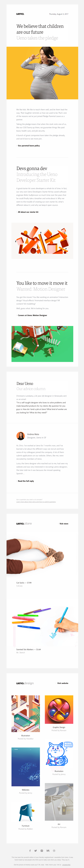Click Andrea Mata's avatar photo
The height and width of the screenshot is (868, 84).
click(x=20, y=436)
